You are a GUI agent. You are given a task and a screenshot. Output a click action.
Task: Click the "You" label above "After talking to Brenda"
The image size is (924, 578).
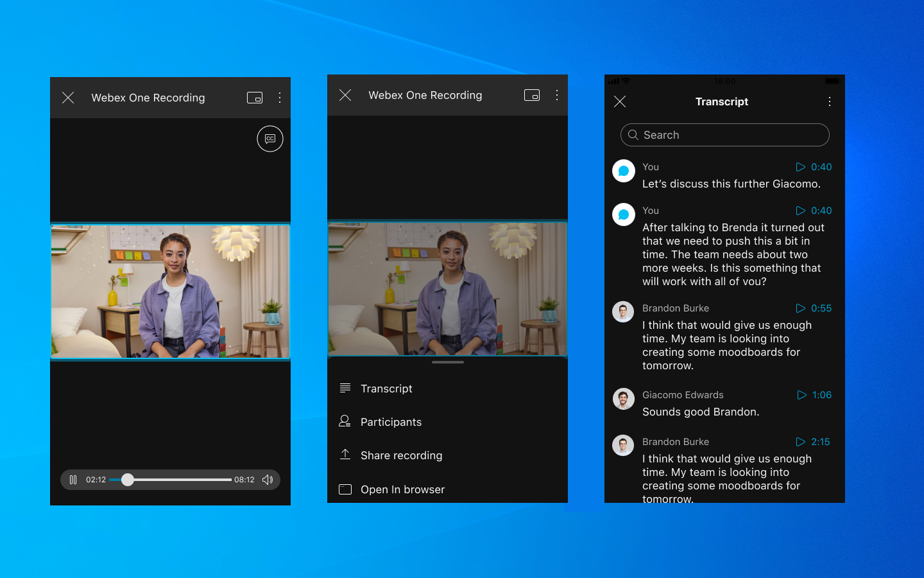pos(651,211)
